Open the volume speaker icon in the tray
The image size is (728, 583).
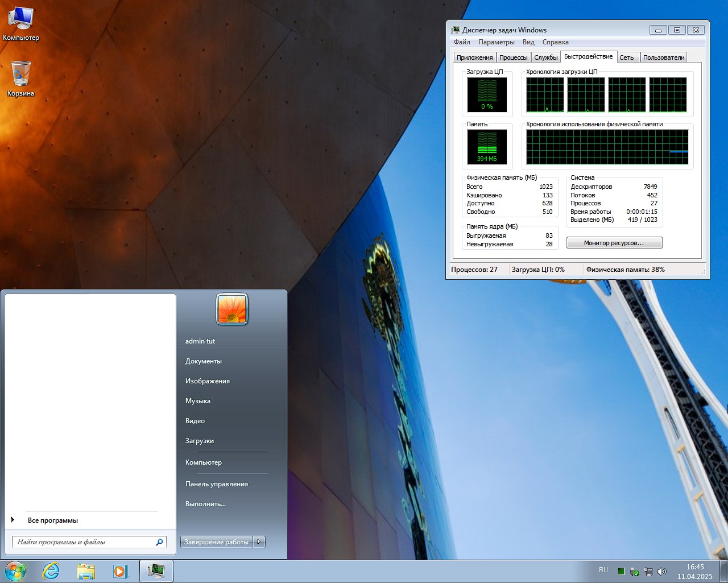tap(661, 571)
